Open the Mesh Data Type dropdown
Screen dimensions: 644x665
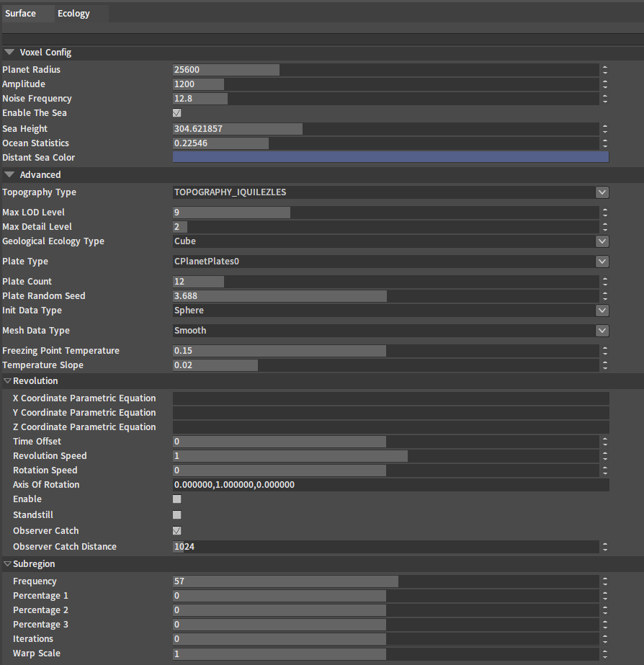[602, 331]
